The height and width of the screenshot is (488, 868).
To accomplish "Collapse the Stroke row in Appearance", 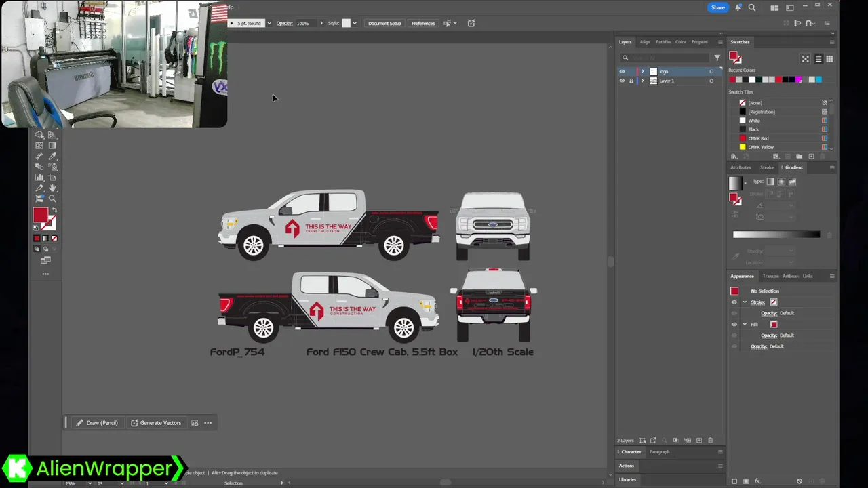I will tap(745, 302).
